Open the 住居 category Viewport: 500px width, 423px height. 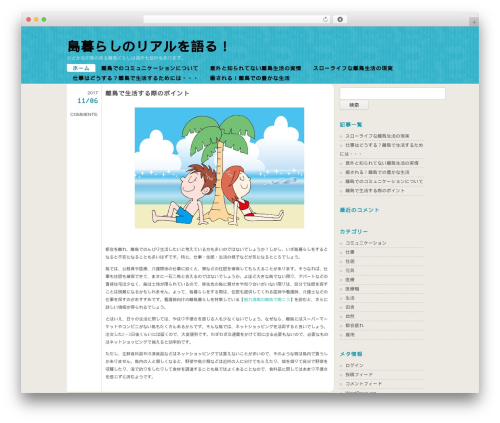350,261
